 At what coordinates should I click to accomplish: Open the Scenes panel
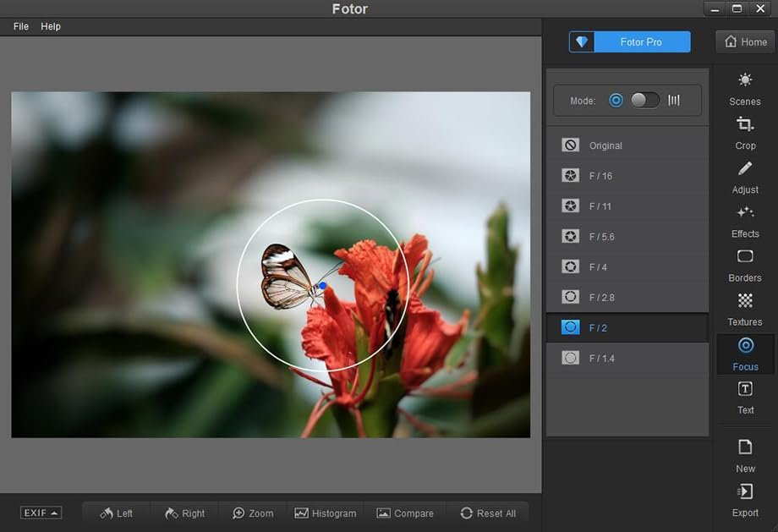(745, 90)
